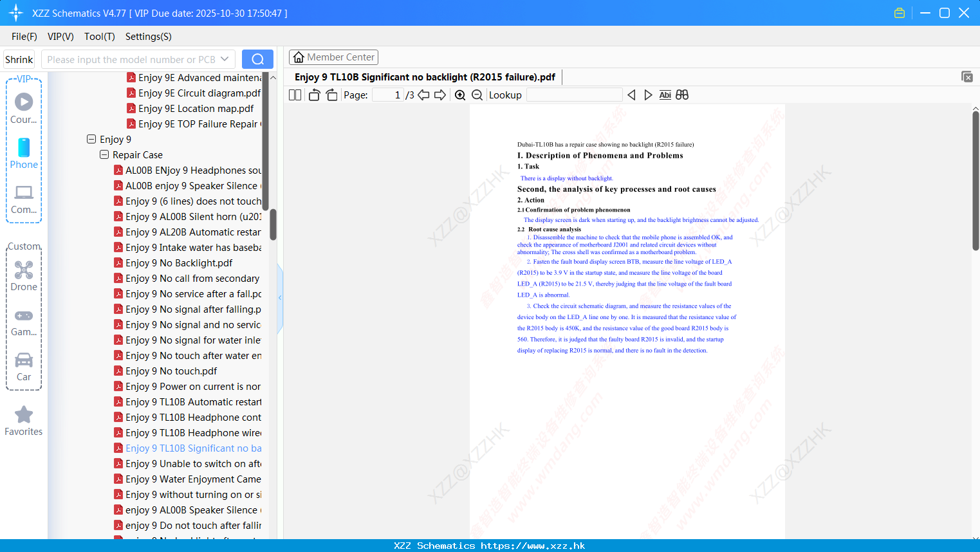
Task: Open AL00B ENjoy 9 Headphones file
Action: pos(188,170)
